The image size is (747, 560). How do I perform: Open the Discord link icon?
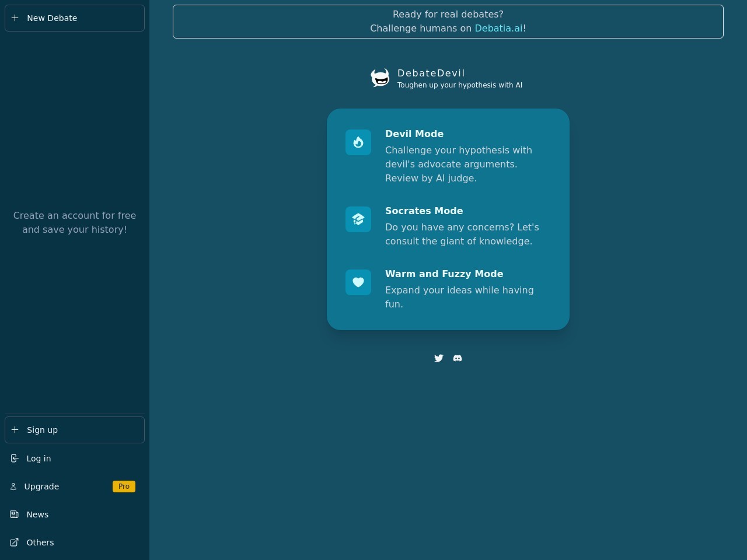458,358
